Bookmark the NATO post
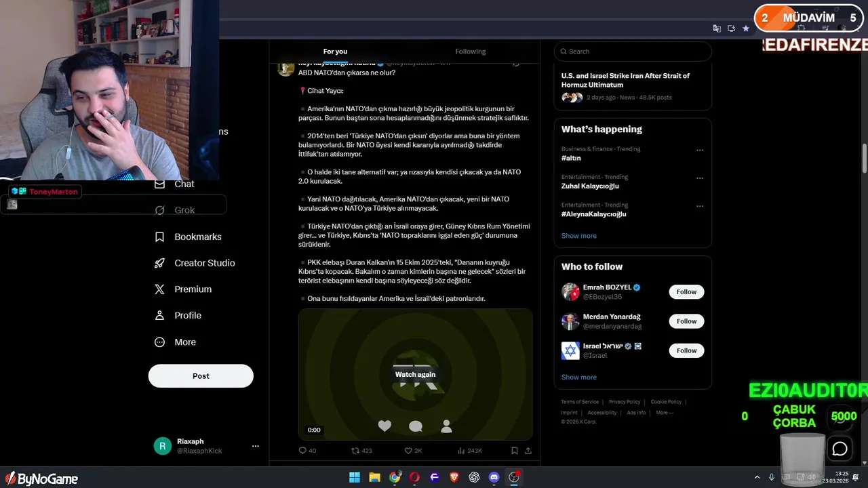868x488 pixels. (x=514, y=451)
